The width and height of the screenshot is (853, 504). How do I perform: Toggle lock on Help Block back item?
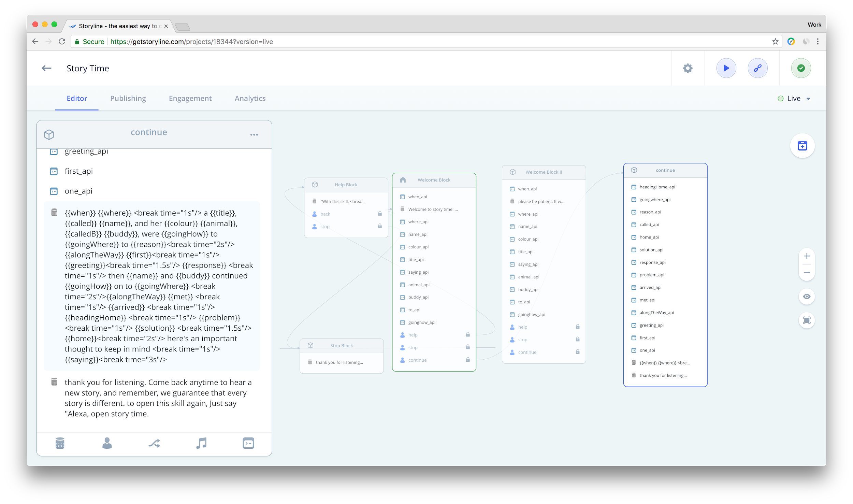[380, 214]
